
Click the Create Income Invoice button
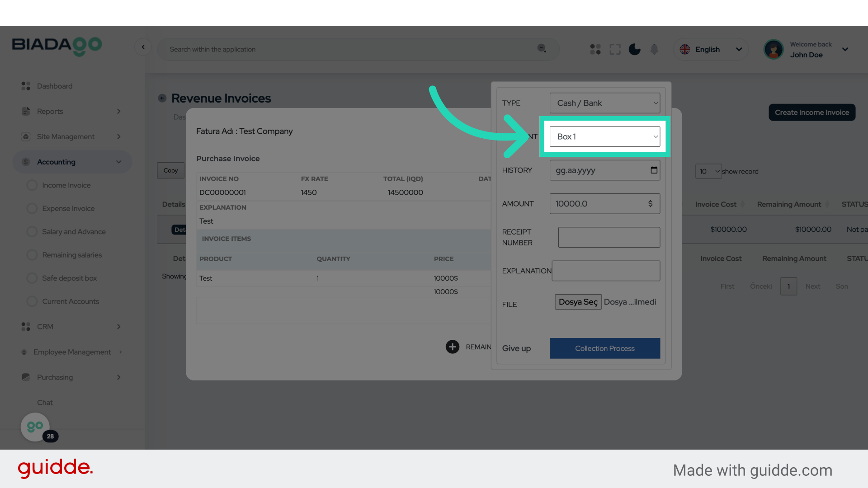coord(812,112)
